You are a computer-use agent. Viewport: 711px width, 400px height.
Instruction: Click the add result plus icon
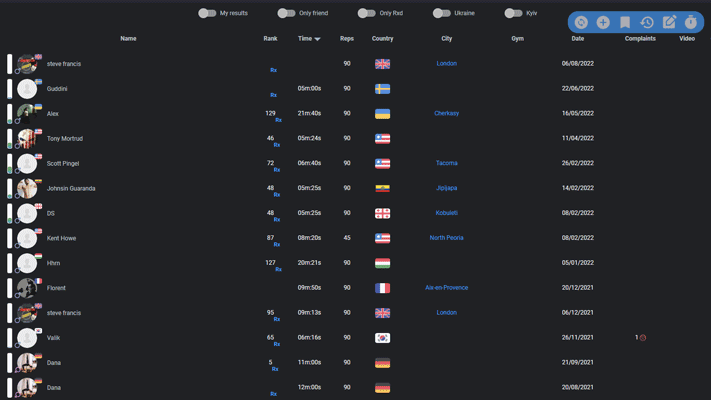603,22
